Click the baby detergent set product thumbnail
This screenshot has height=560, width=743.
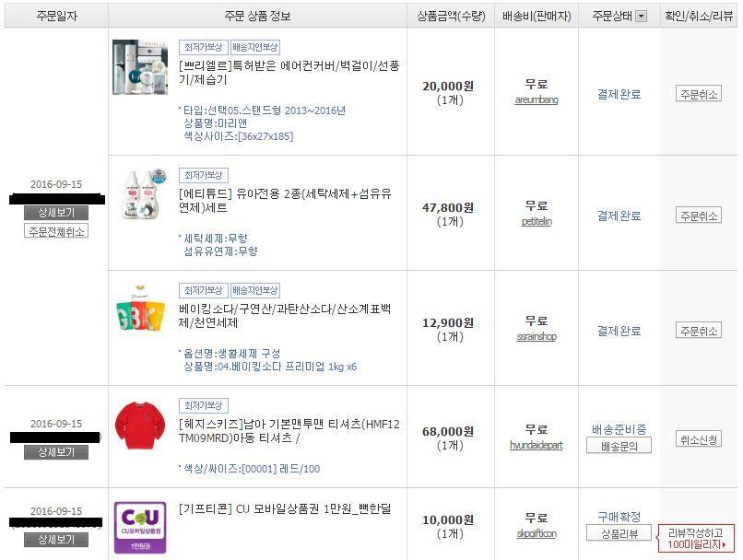click(140, 194)
